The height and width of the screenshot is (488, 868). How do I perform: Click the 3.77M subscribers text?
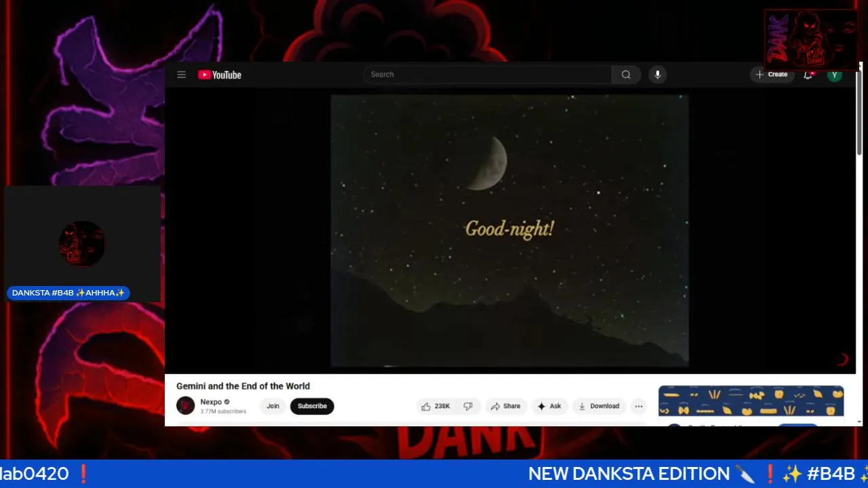(x=223, y=411)
